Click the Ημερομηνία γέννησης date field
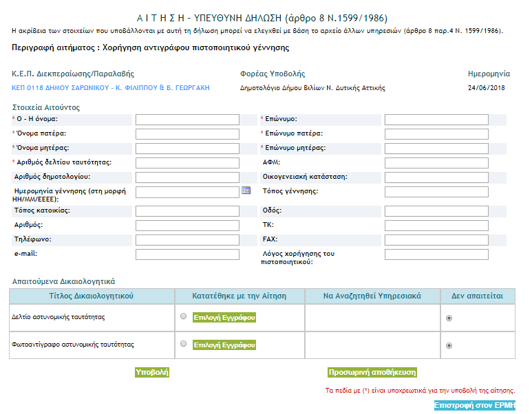 point(187,191)
